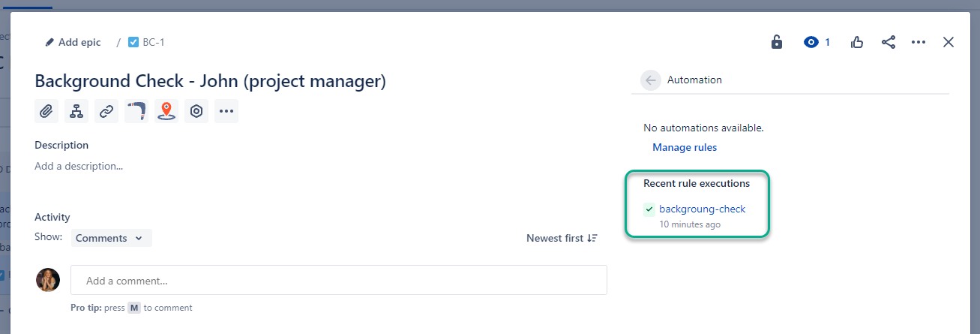Screen dimensions: 980x334
Task: Toggle Newest first sort order
Action: point(562,238)
